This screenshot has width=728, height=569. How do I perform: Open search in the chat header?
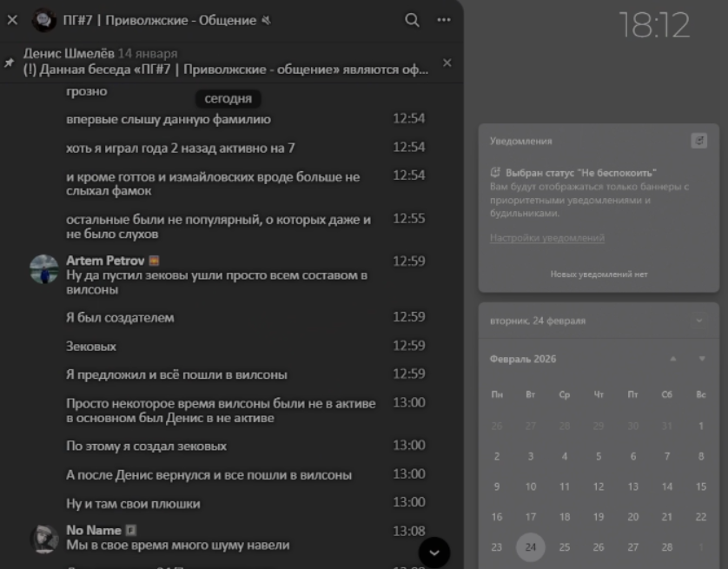[x=413, y=20]
